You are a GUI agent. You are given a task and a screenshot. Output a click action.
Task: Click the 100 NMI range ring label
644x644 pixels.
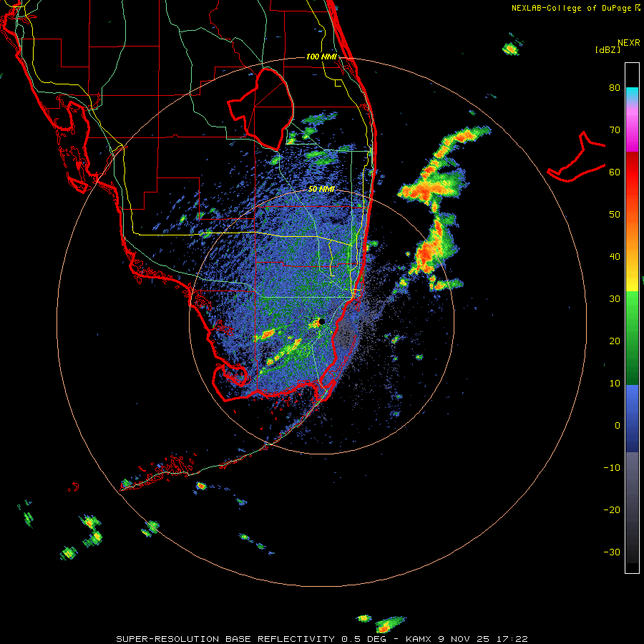pyautogui.click(x=321, y=57)
